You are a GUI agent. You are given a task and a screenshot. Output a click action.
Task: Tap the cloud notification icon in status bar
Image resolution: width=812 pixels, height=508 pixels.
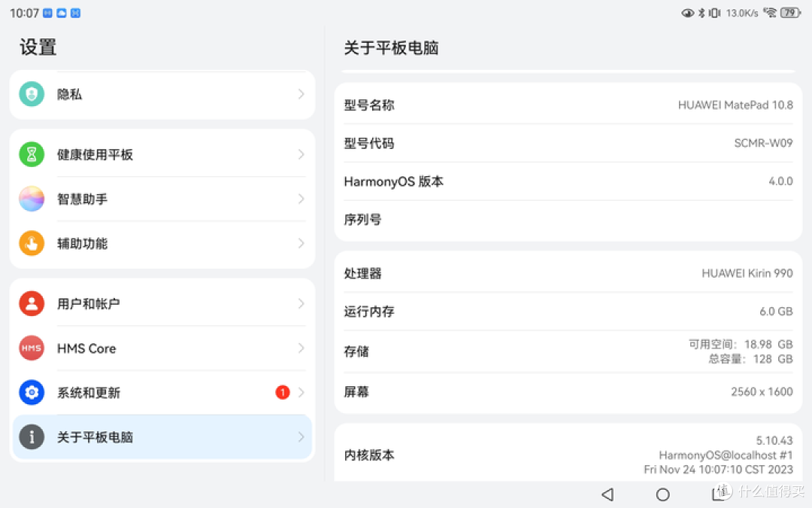click(x=62, y=14)
